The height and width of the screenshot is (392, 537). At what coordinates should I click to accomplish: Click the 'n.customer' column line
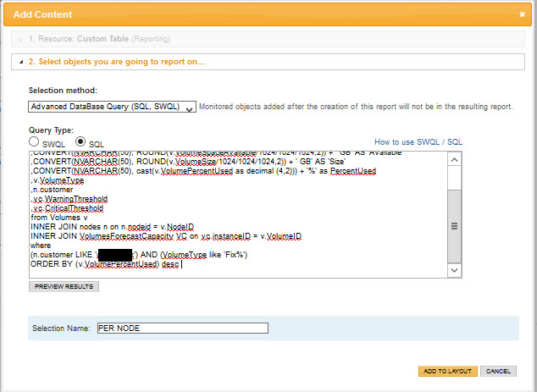coord(52,190)
